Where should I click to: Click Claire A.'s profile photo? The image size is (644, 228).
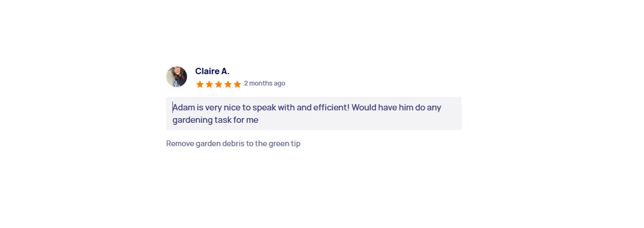(x=176, y=77)
